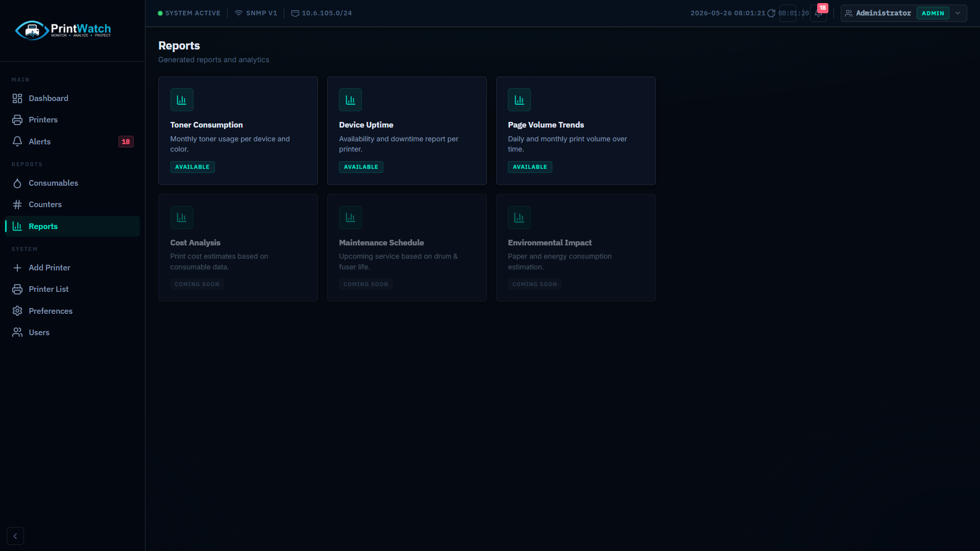
Task: Click the Cost Analysis chart icon
Action: tap(182, 218)
